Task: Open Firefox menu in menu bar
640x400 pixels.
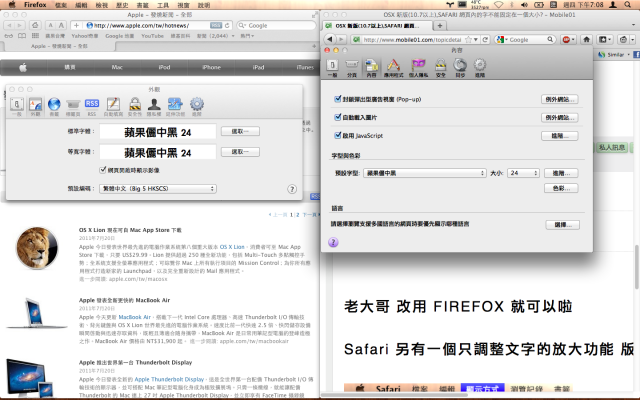Action: [x=35, y=5]
